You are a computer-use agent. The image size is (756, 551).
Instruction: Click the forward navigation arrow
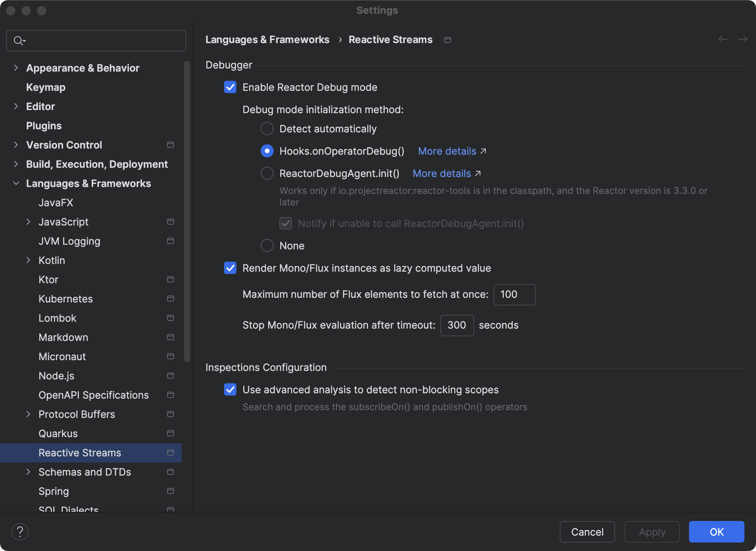click(743, 39)
